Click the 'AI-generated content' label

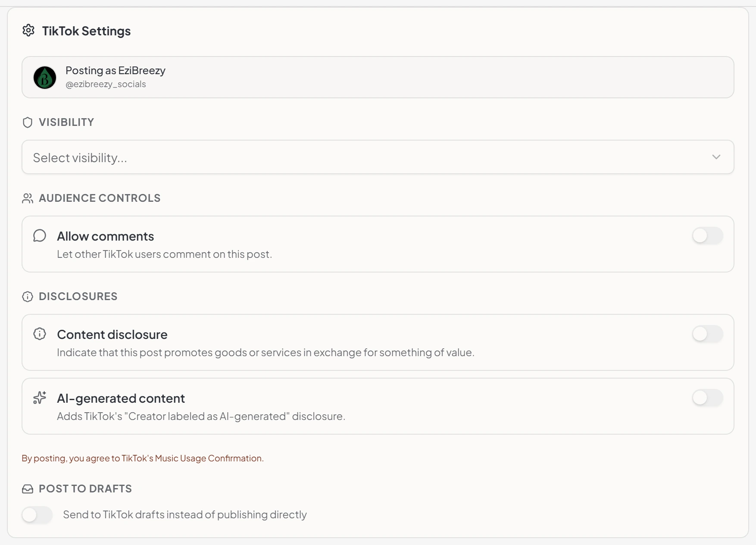(121, 398)
